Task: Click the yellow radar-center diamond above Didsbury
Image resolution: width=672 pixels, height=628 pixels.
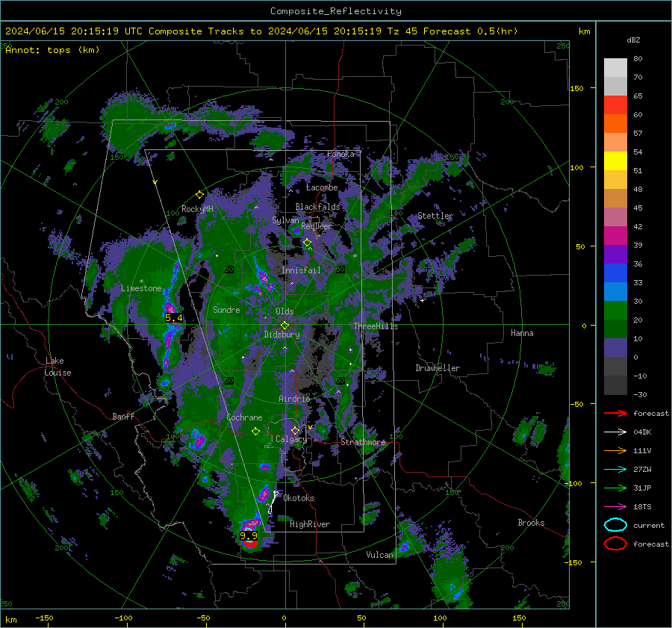Action: 284,326
